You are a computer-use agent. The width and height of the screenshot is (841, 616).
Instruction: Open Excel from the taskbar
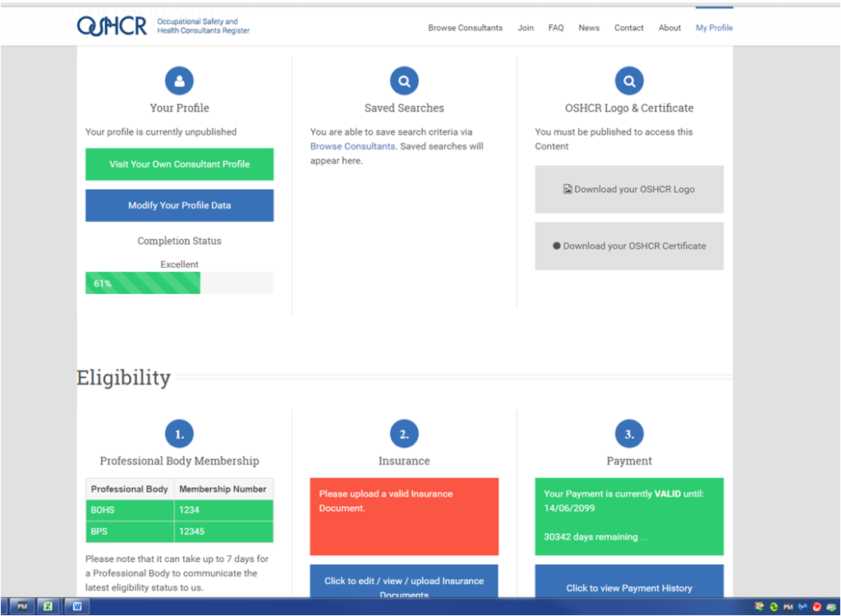[49, 607]
